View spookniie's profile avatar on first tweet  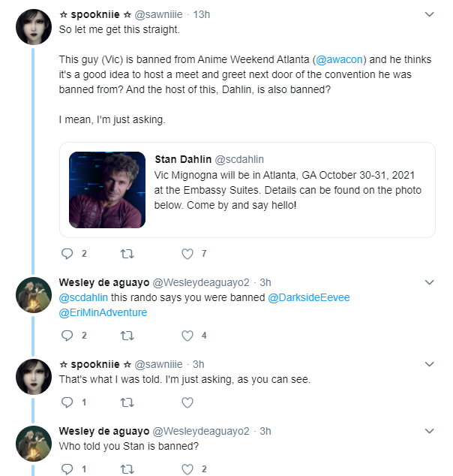[x=34, y=27]
